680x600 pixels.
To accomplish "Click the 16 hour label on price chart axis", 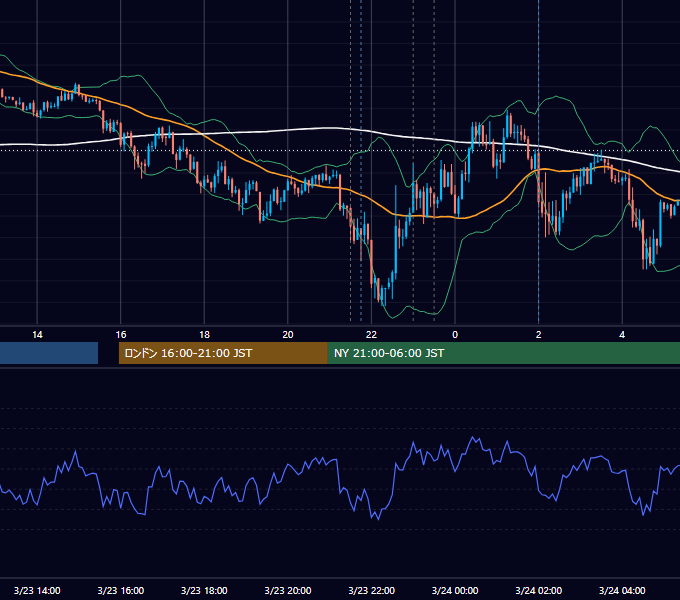I will click(121, 335).
